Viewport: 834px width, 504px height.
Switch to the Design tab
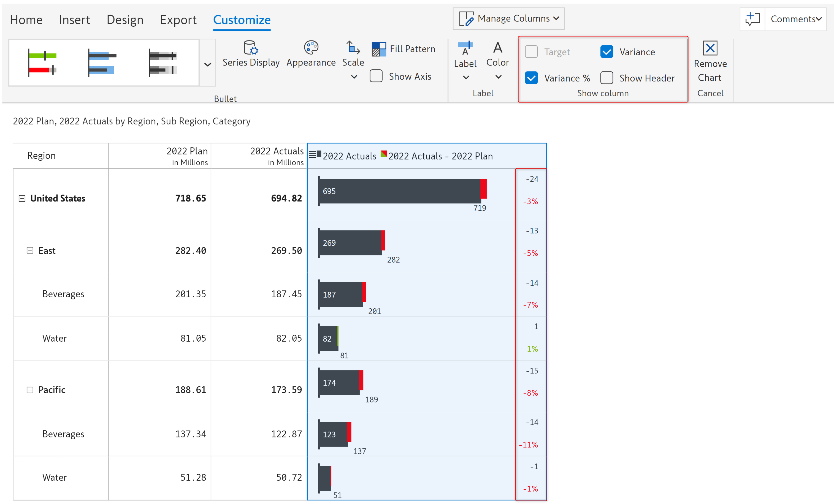[125, 20]
